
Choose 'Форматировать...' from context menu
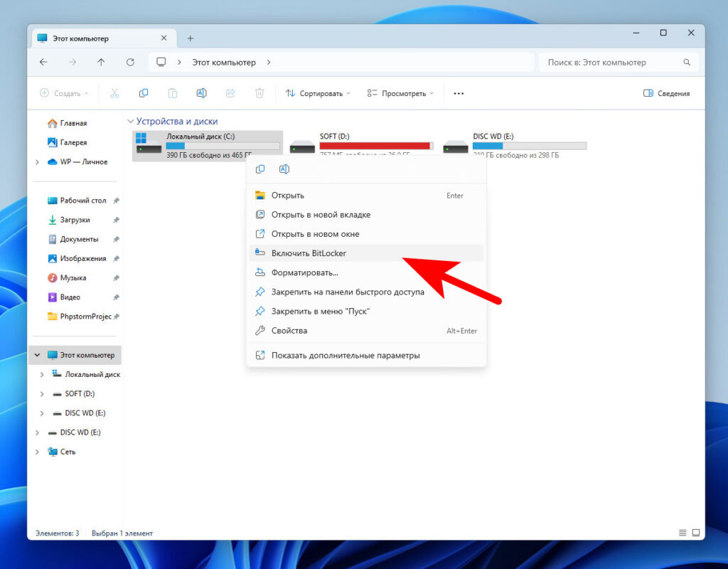366,272
